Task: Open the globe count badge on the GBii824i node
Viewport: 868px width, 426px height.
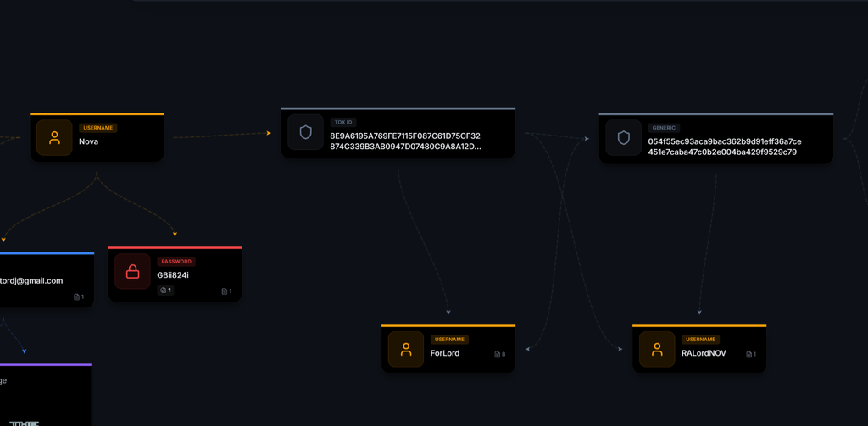Action: [165, 290]
